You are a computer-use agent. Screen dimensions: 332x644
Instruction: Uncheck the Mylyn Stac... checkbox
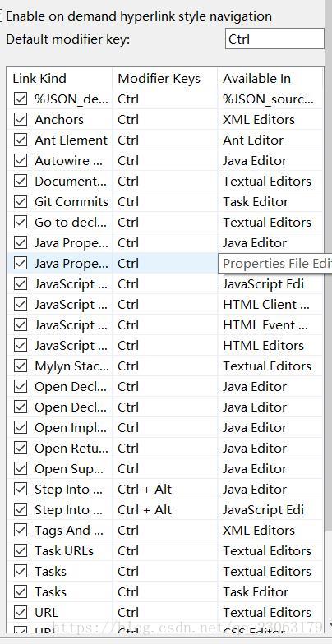coord(21,366)
